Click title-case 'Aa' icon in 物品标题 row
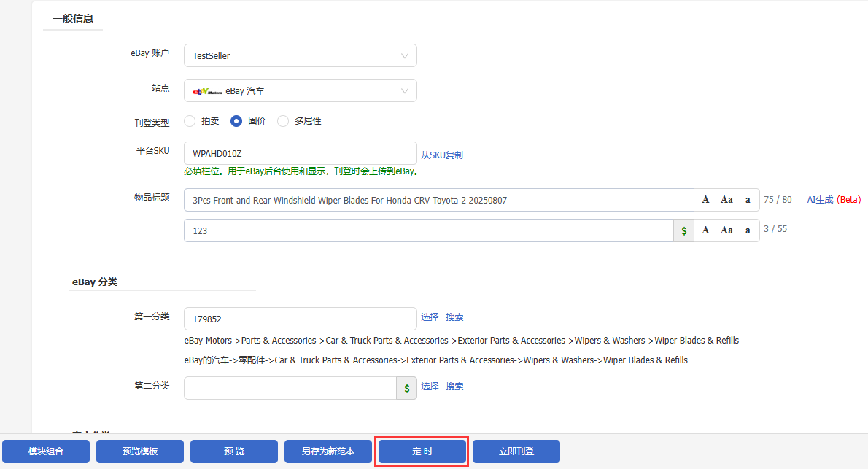The height and width of the screenshot is (469, 868). click(x=726, y=200)
